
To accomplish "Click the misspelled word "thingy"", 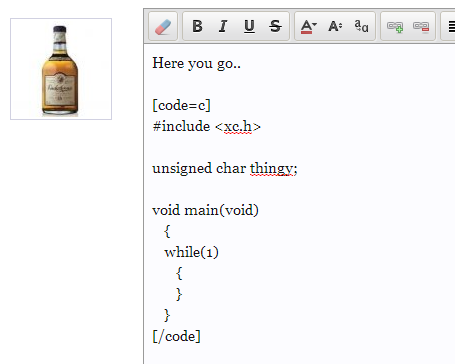I will tap(272, 168).
